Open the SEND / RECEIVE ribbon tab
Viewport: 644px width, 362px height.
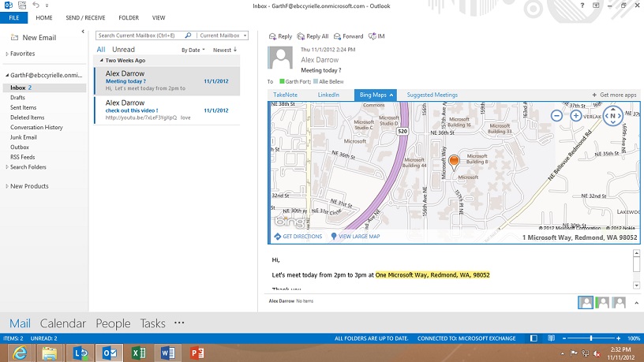tap(85, 17)
